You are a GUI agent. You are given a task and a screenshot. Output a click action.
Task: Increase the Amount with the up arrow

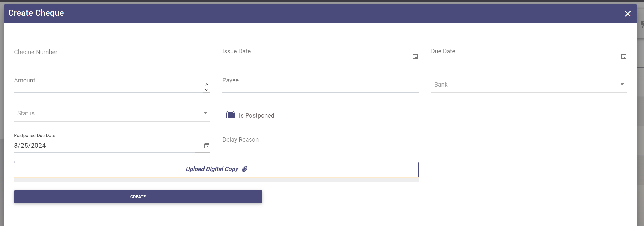[x=207, y=84]
